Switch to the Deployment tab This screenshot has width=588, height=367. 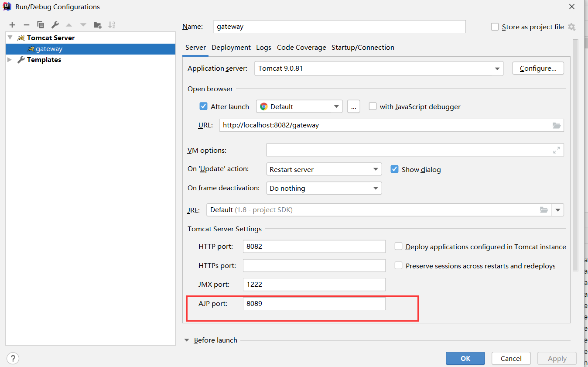[x=231, y=47]
